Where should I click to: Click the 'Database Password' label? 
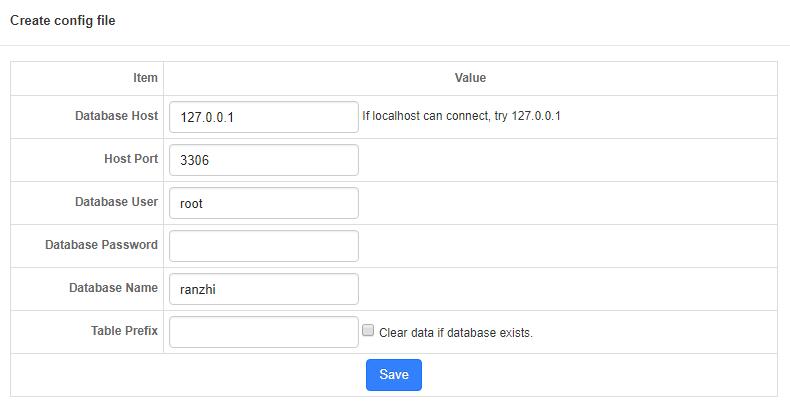[101, 245]
